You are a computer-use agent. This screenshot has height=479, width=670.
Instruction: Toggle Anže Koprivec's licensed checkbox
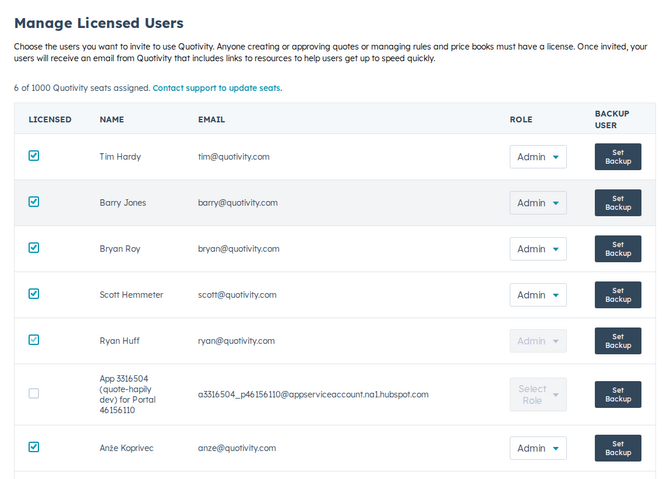coord(34,447)
